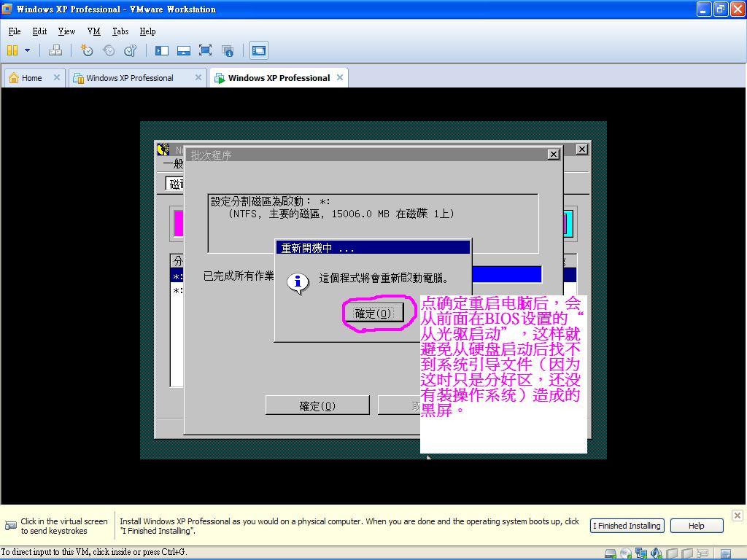This screenshot has height=560, width=747.
Task: Click the keyboard icon in info bar
Action: 10,526
